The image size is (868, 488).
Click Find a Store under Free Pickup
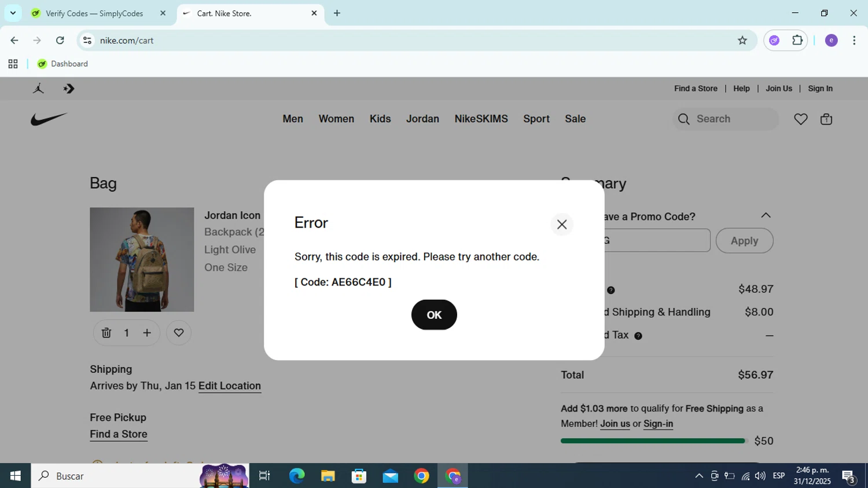pos(119,434)
